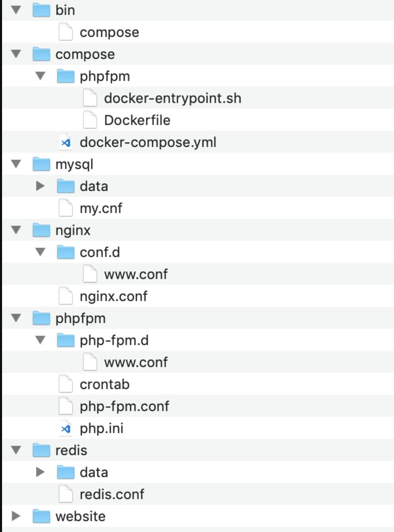Expand the data folder under redis
The height and width of the screenshot is (532, 394).
pyautogui.click(x=40, y=472)
